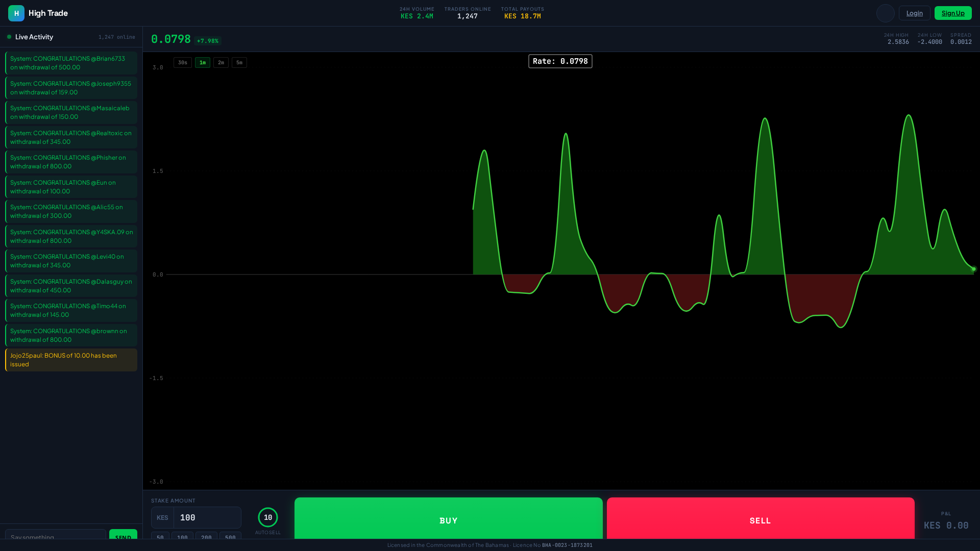Set stake to 50 preset
Screen dimensions: 980x551
click(160, 536)
